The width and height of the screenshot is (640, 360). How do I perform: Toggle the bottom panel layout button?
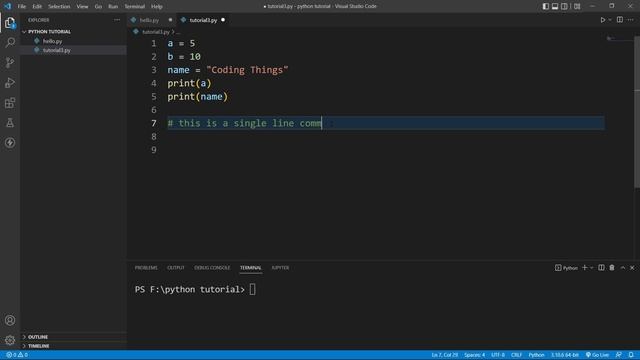click(x=555, y=6)
